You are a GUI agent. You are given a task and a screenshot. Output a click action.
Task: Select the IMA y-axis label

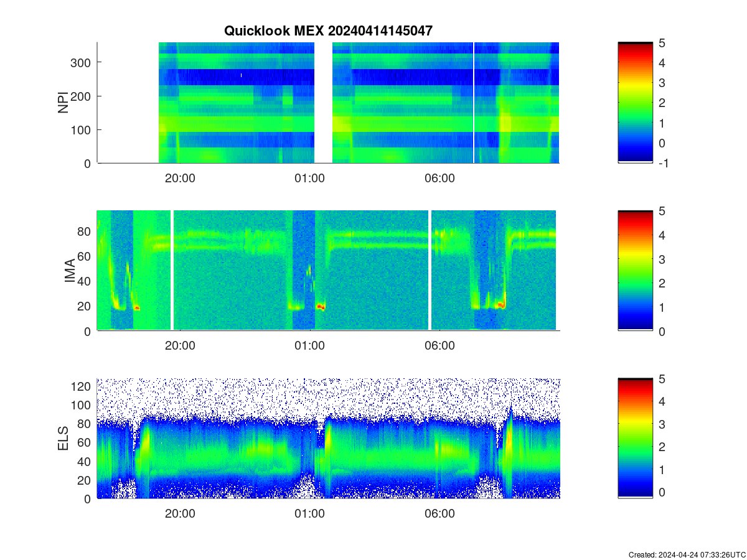click(x=70, y=271)
